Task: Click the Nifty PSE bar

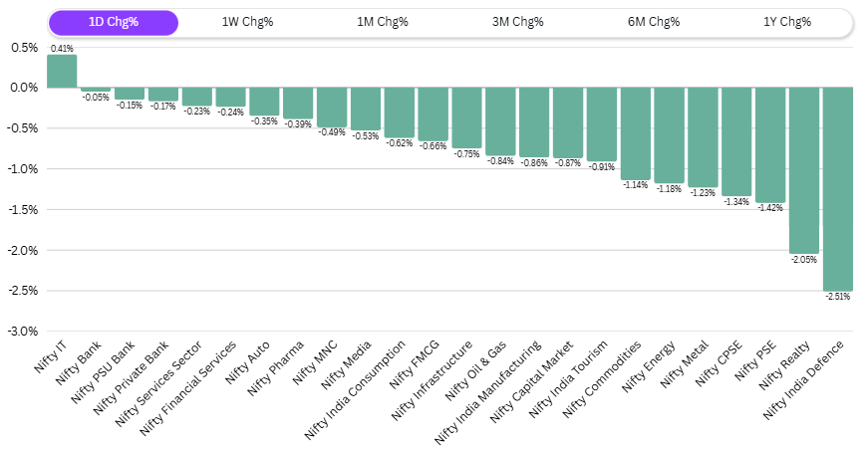Action: coord(769,144)
